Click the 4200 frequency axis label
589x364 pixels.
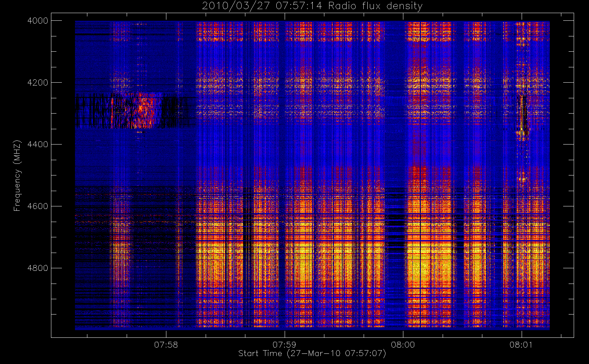[37, 83]
